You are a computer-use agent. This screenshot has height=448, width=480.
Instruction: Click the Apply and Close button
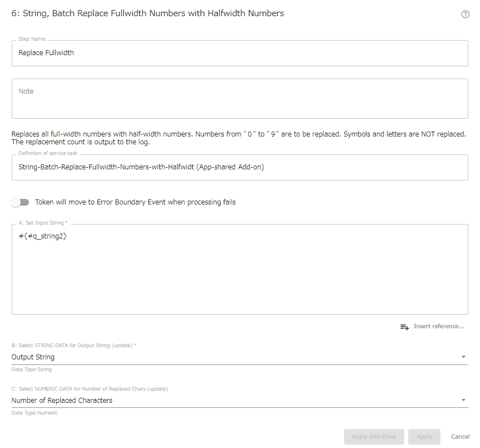[x=374, y=436]
